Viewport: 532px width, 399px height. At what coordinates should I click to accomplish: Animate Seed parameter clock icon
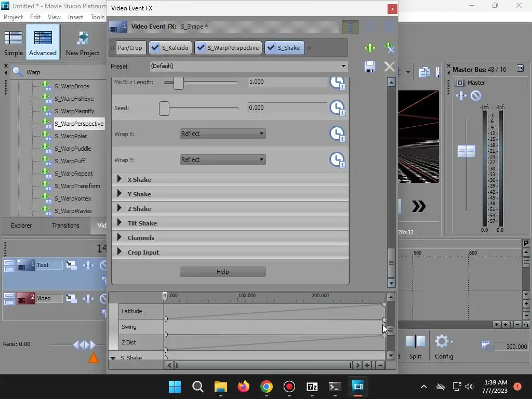[338, 108]
